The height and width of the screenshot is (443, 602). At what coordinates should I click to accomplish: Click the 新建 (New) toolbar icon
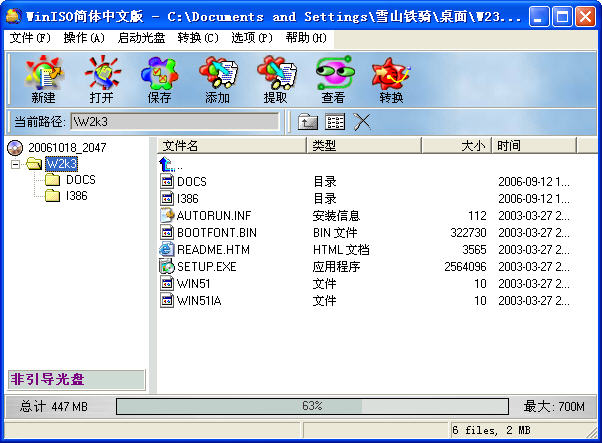click(x=43, y=73)
